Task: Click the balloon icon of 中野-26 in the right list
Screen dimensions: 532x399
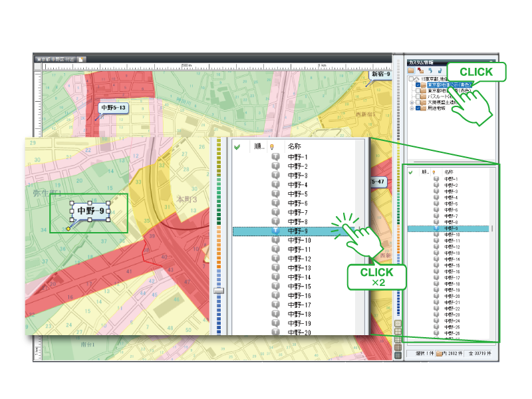Action: 436,333
